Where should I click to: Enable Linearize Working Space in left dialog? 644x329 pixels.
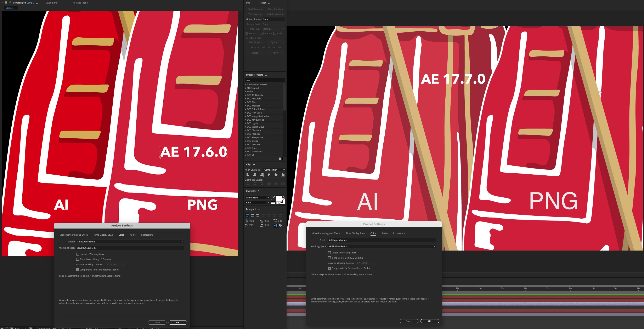pos(78,254)
